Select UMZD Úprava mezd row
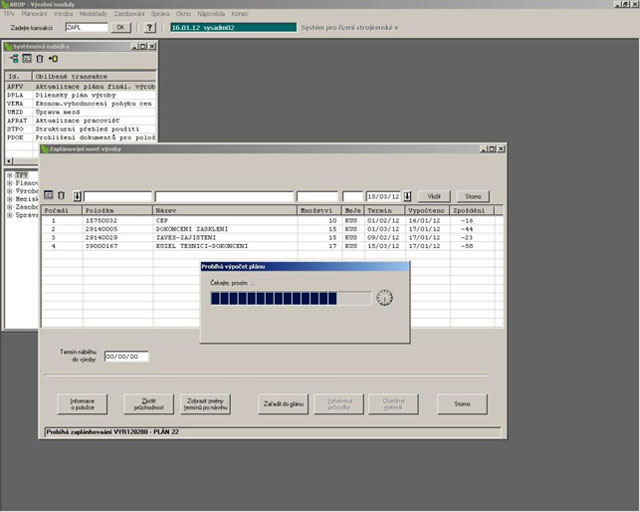The height and width of the screenshot is (512, 640). pos(81,112)
